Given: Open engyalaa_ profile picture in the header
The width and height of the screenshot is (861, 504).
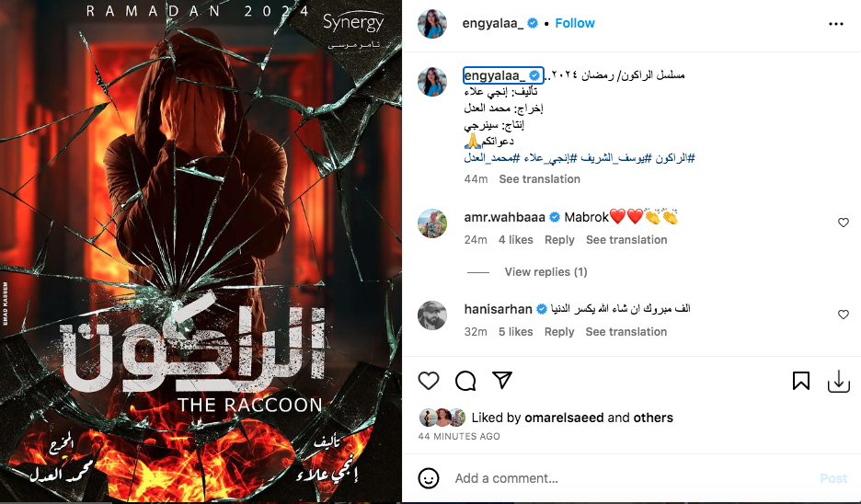Looking at the screenshot, I should point(432,24).
